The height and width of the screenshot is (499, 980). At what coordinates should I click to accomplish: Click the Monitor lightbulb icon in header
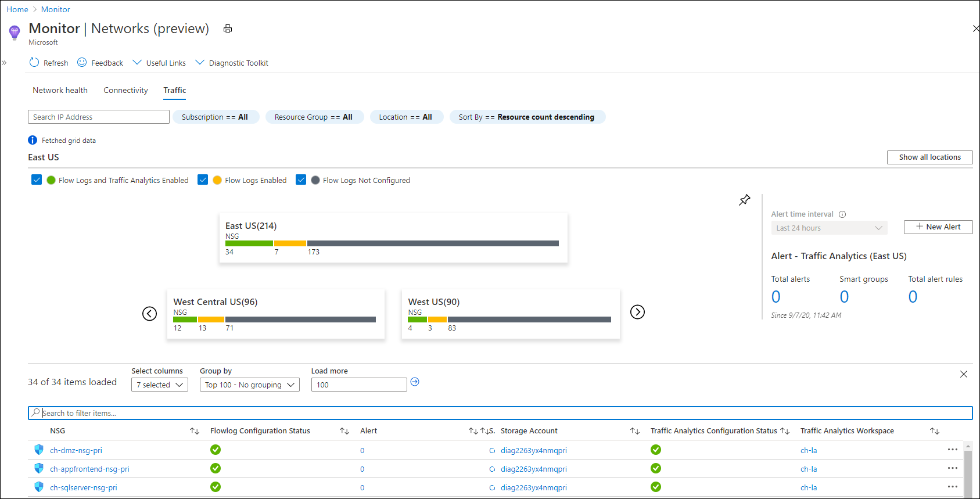pos(15,33)
